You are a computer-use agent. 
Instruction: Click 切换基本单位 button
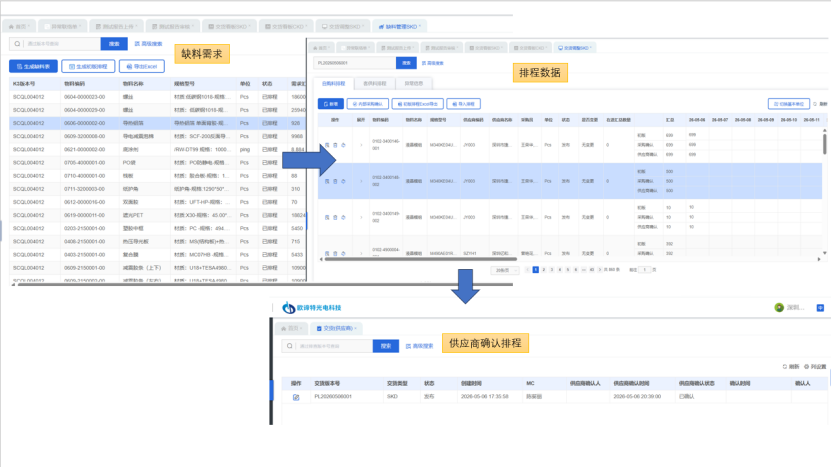789,104
